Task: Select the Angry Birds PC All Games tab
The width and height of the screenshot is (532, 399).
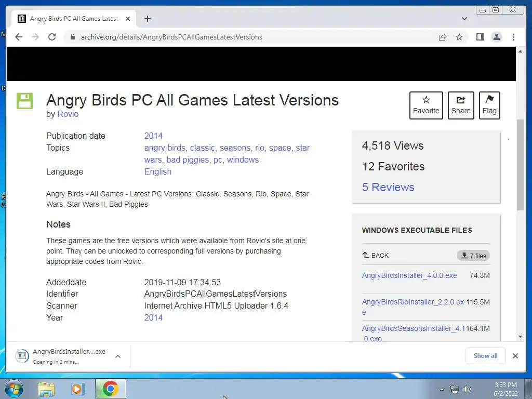Action: coord(74,19)
